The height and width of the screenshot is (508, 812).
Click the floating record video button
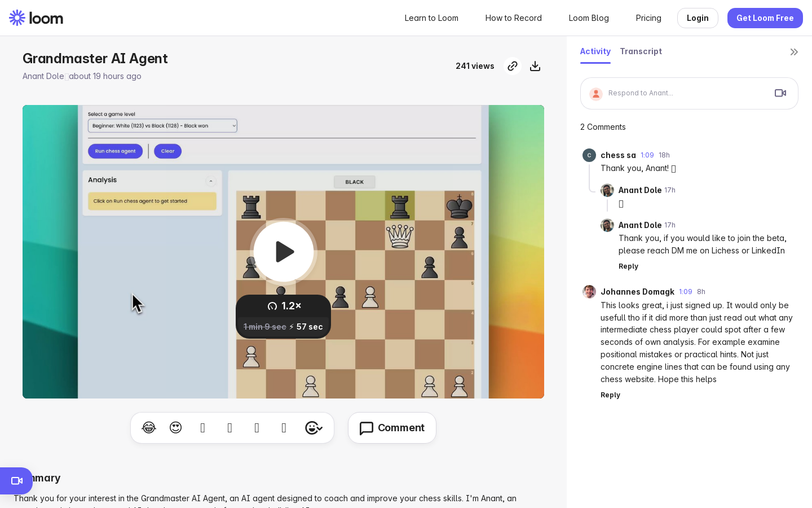[x=16, y=481]
